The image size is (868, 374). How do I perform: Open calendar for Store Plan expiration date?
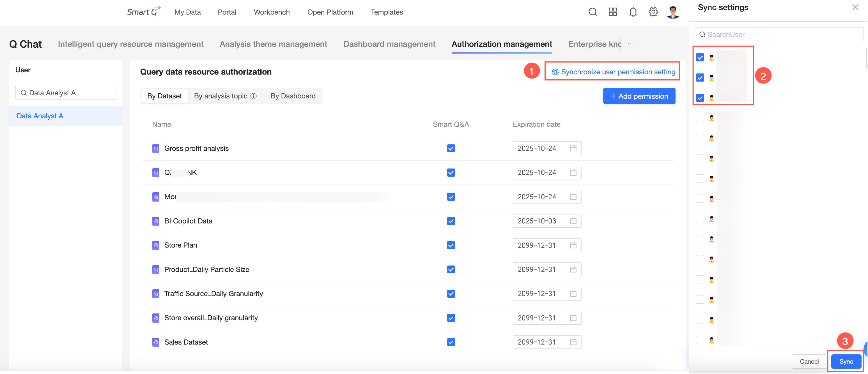(573, 245)
